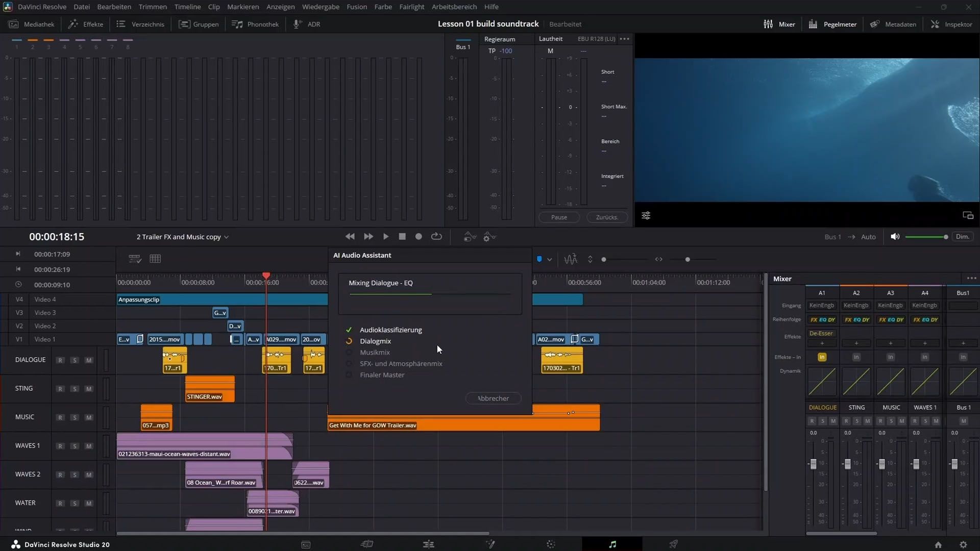The width and height of the screenshot is (980, 551).
Task: Toggle the Pegelmeter panel
Action: (x=832, y=24)
